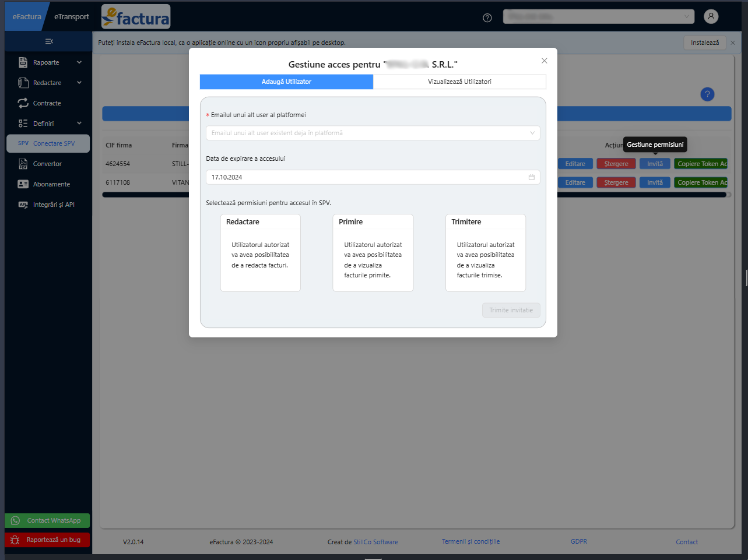The image size is (748, 560).
Task: Click the Contracte sync icon
Action: click(x=23, y=103)
